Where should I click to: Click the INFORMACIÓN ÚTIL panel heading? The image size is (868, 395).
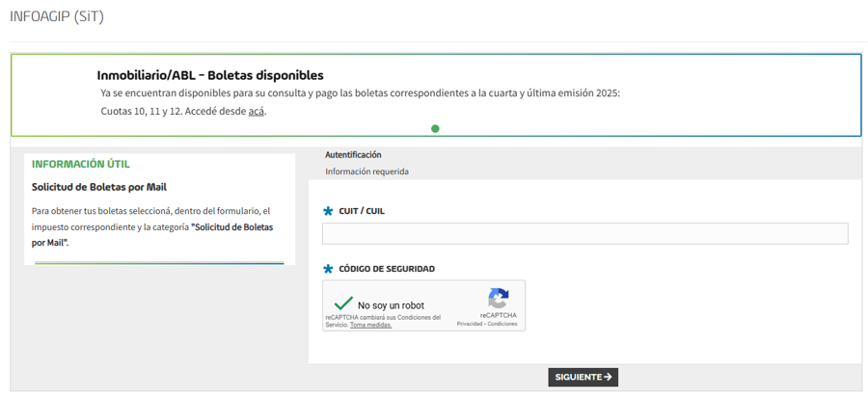pos(81,164)
